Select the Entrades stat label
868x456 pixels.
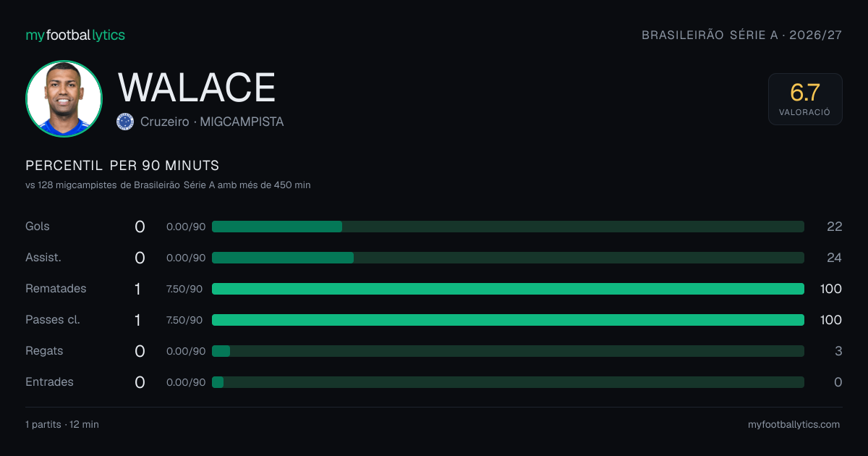[49, 382]
